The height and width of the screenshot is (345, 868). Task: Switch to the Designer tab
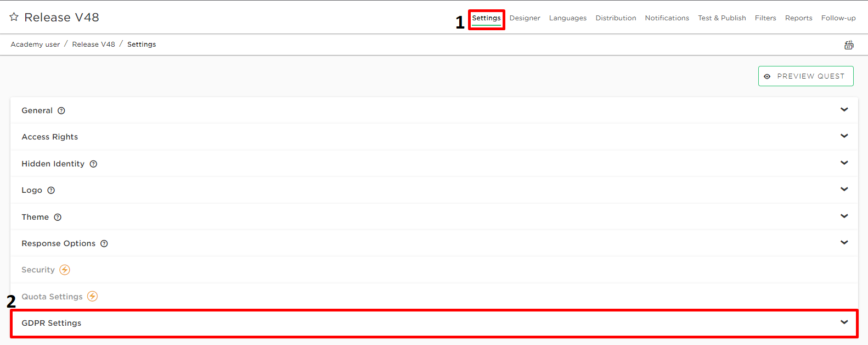(x=525, y=18)
